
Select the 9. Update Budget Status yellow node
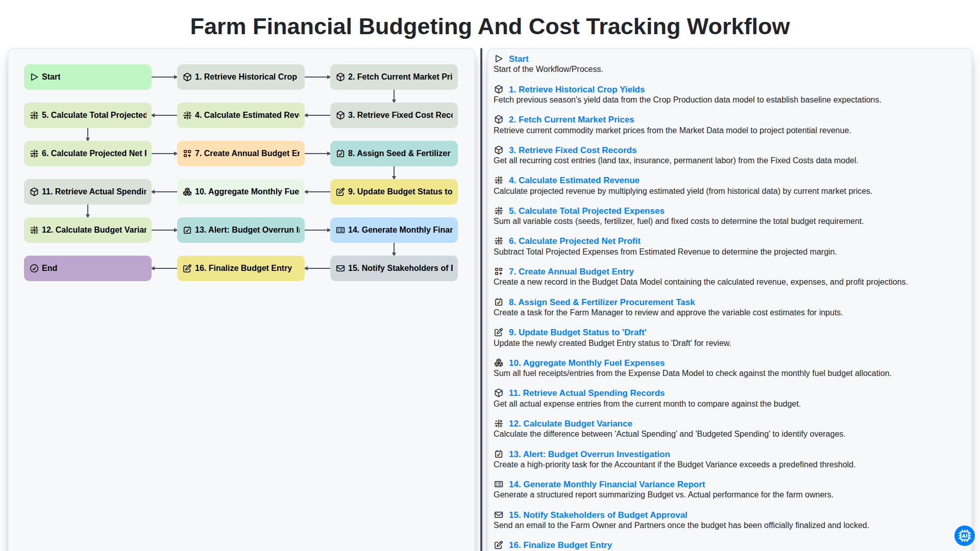[394, 192]
